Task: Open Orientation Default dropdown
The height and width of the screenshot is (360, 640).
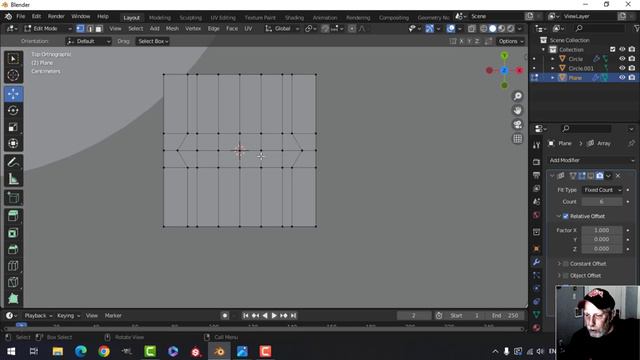Action: coord(88,41)
